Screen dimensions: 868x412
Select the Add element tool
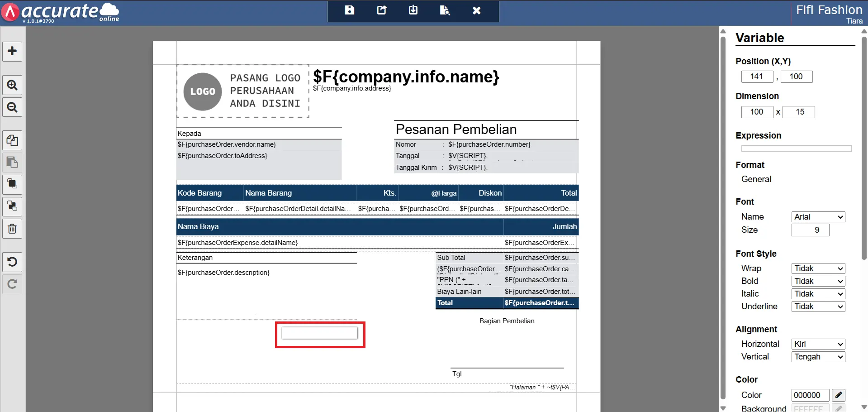pos(12,51)
